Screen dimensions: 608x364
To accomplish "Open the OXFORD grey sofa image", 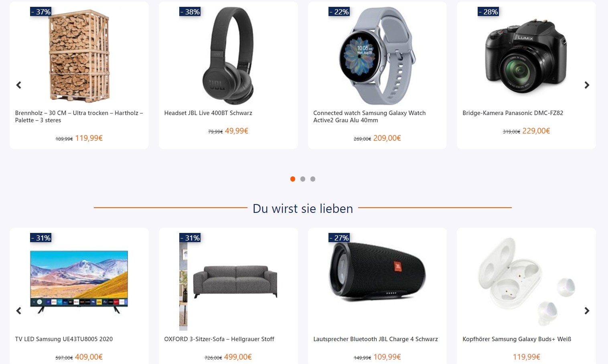I will click(228, 282).
